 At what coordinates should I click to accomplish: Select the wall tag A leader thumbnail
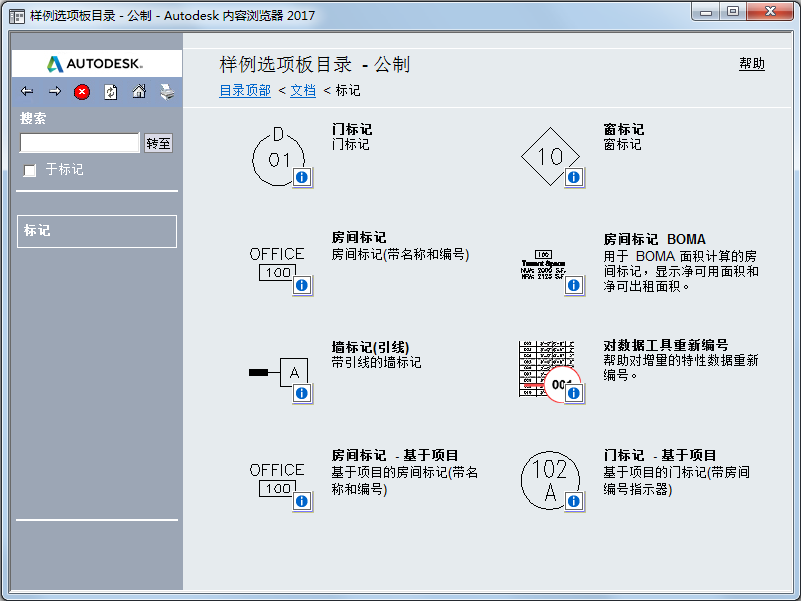click(278, 373)
